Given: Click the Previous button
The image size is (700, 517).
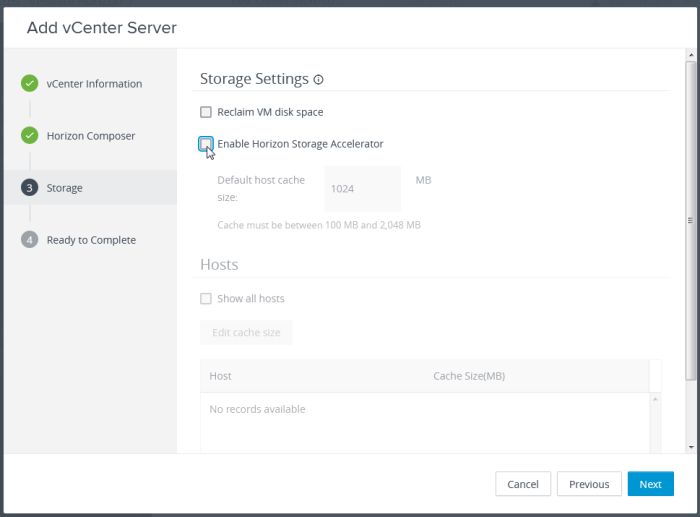Looking at the screenshot, I should 589,484.
